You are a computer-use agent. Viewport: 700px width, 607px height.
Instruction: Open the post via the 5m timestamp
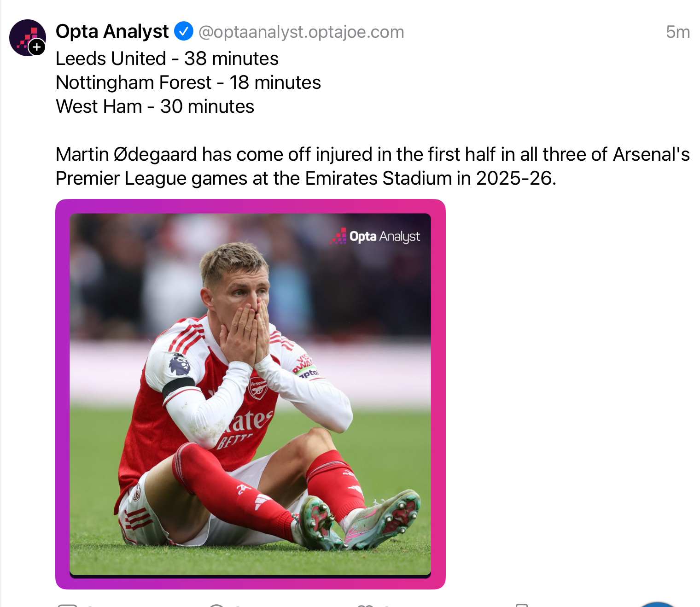677,32
